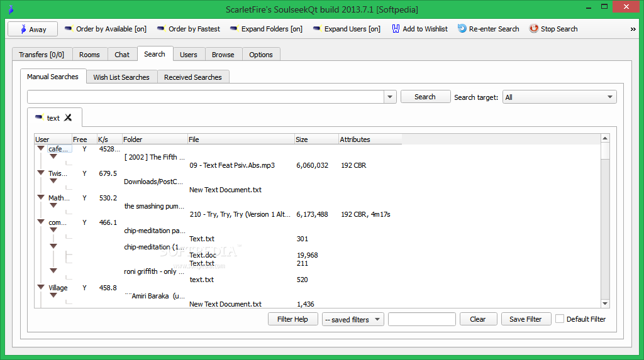644x360 pixels.
Task: Select file 09 - Text Feat Psiv.Abs.mp3
Action: point(232,165)
